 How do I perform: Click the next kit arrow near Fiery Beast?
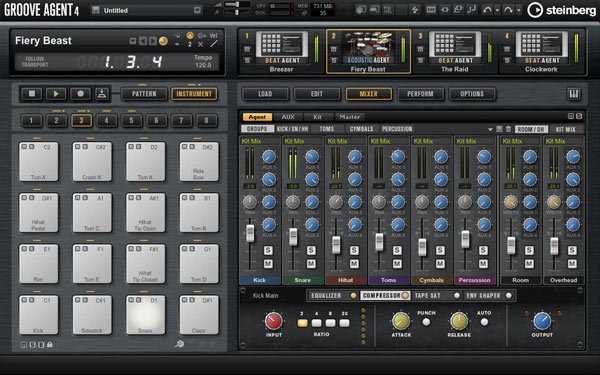pos(153,41)
